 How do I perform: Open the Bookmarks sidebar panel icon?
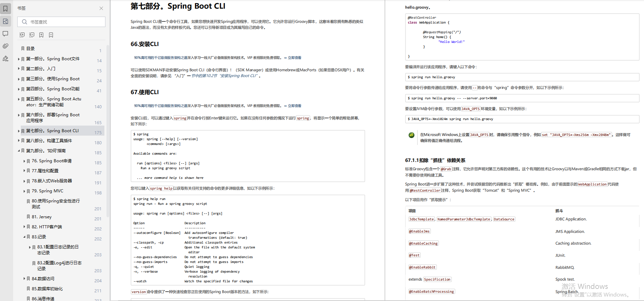point(6,9)
